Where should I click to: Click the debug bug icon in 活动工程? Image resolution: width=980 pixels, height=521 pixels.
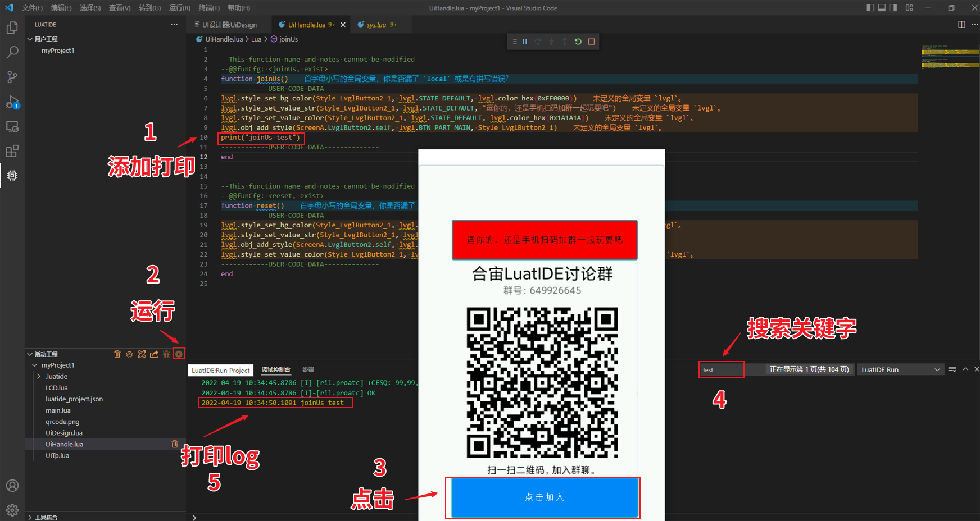pyautogui.click(x=166, y=354)
